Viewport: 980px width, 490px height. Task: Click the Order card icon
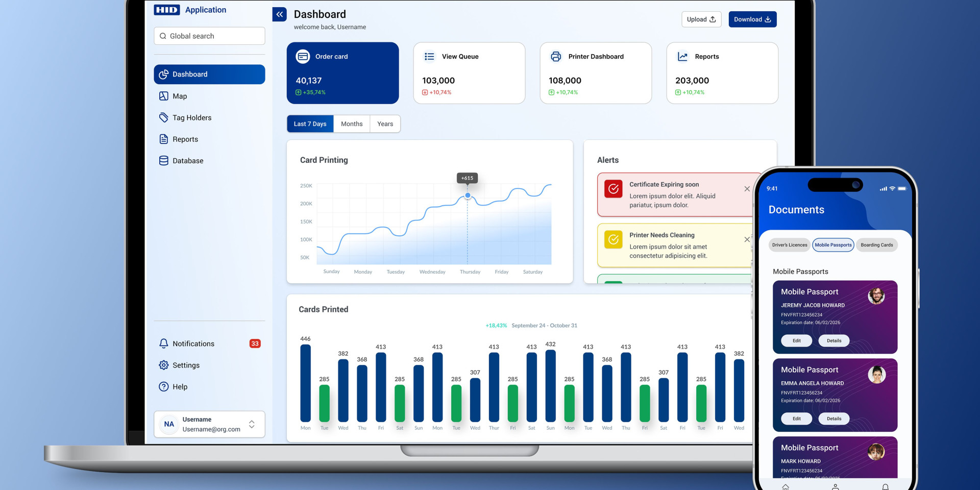point(303,57)
